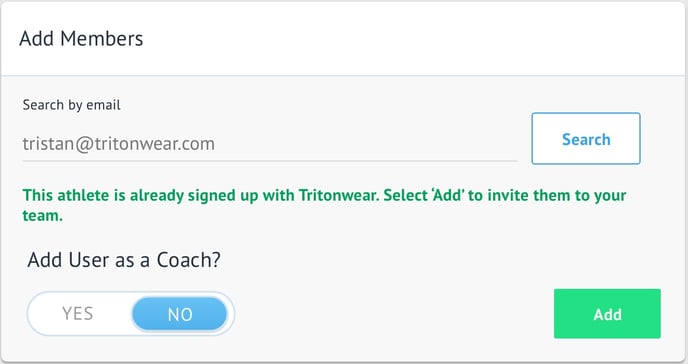Select the blue NO toggle option
The width and height of the screenshot is (688, 364).
pos(179,314)
